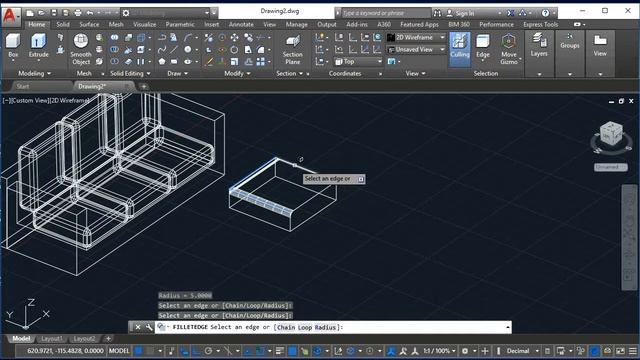
Task: Toggle the MODEL space button
Action: click(x=119, y=351)
